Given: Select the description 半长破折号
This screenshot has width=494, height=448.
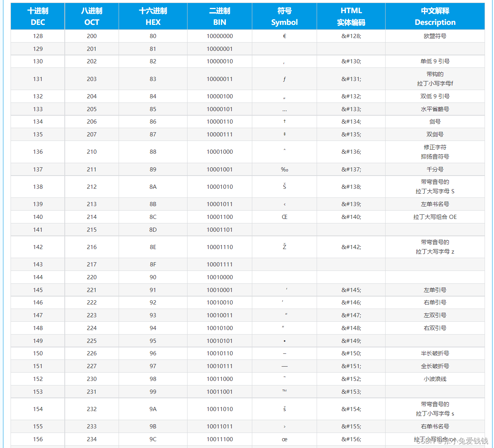Looking at the screenshot, I should (435, 353).
